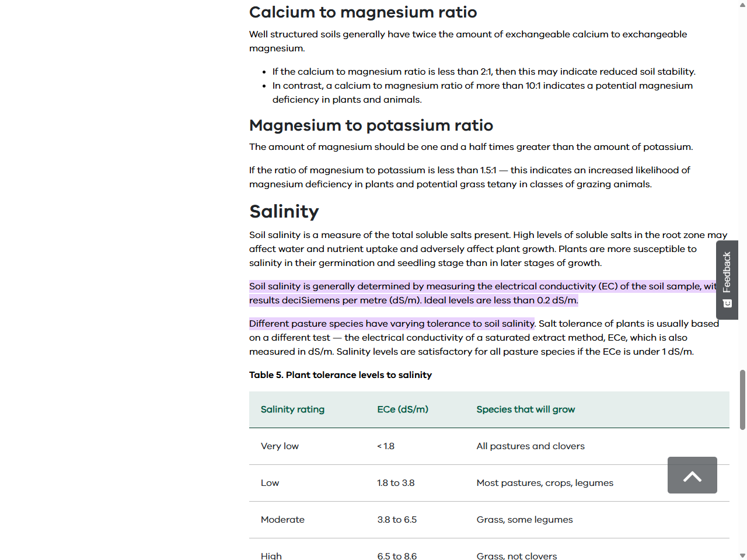Image resolution: width=747 pixels, height=560 pixels.
Task: Click the 'Table 5. Plant tolerance levels to salinity' caption
Action: click(x=340, y=375)
